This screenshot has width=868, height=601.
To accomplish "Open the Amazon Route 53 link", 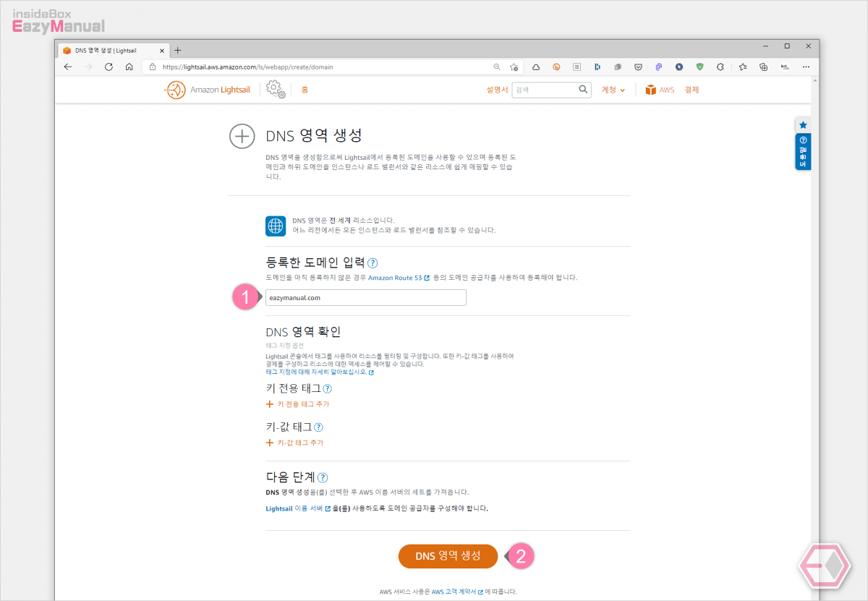I will pos(399,278).
